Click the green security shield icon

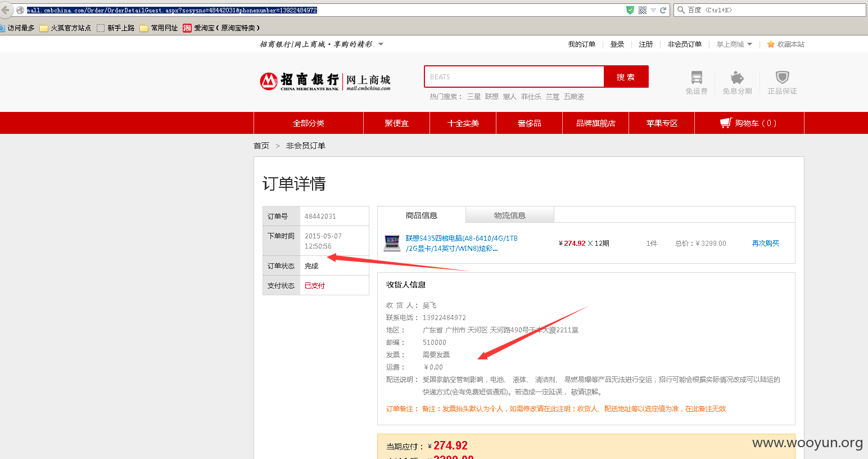[630, 10]
